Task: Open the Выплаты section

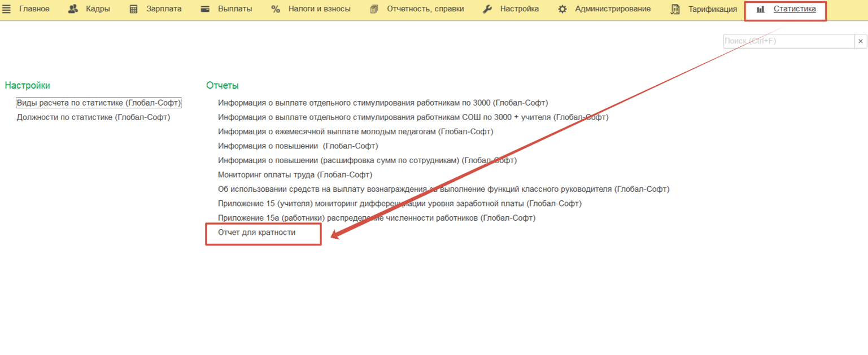Action: pyautogui.click(x=227, y=9)
